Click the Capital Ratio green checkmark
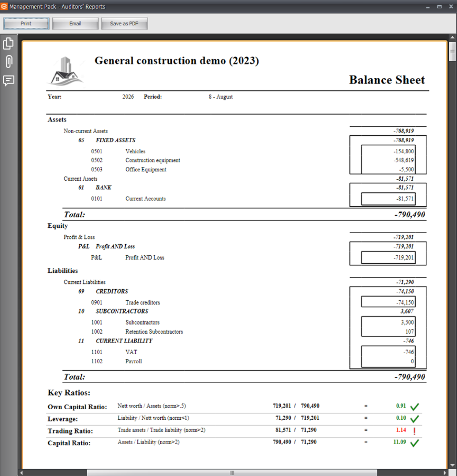Screen dimensions: 457x476 point(415,443)
